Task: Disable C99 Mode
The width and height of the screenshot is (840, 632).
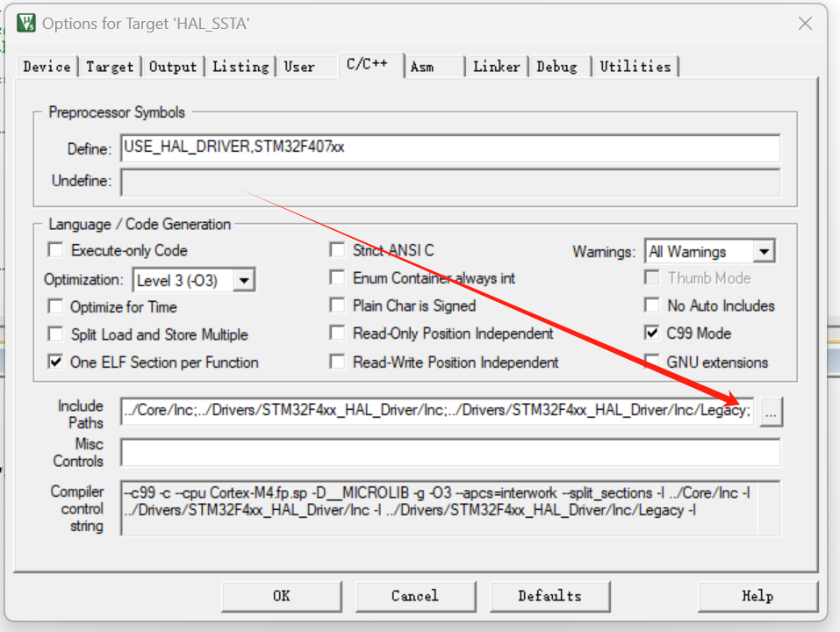Action: (x=652, y=334)
